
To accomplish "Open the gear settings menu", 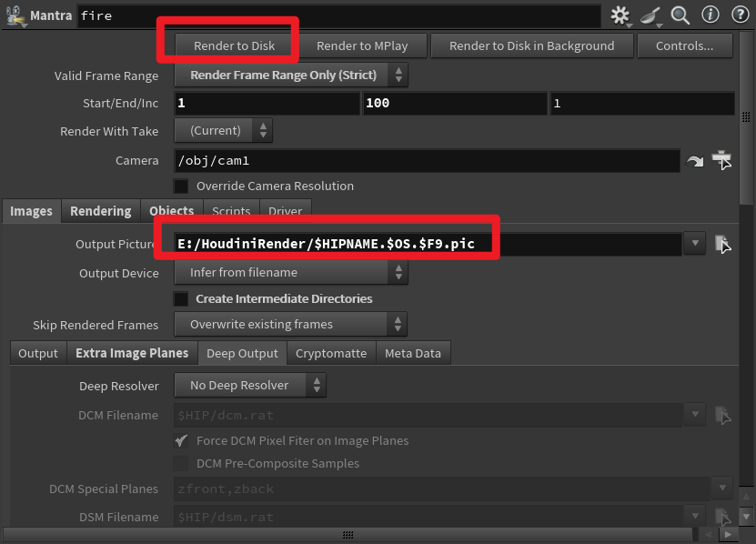I will [618, 15].
